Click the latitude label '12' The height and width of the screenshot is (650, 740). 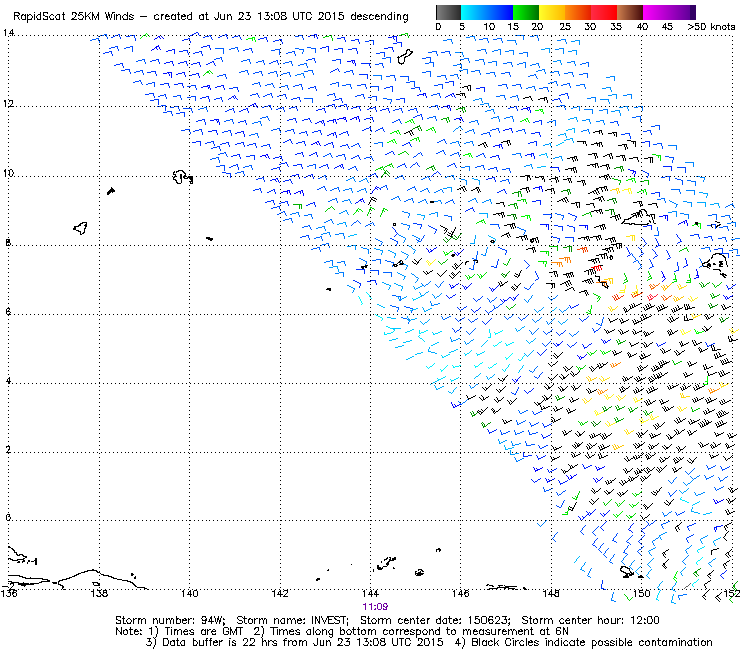(8, 103)
